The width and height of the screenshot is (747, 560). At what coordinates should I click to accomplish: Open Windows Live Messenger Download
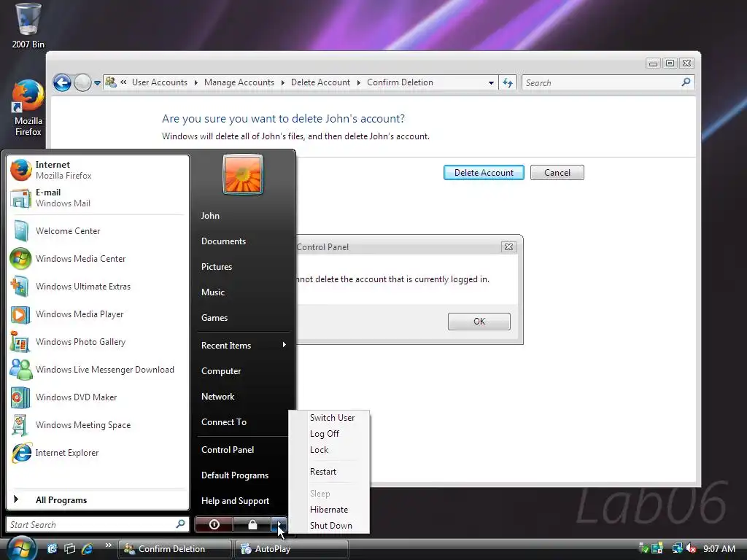(x=98, y=370)
